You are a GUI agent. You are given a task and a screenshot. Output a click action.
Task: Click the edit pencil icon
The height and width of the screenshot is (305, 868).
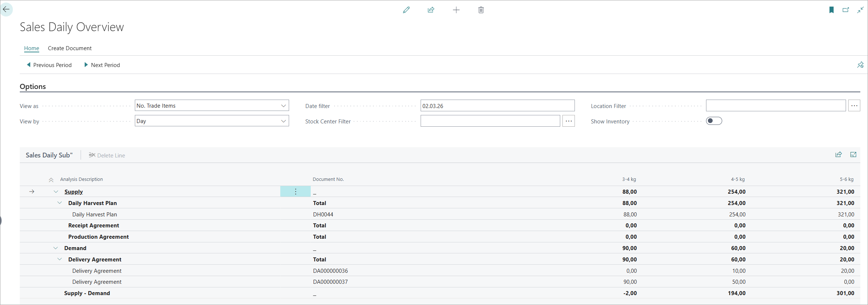(406, 10)
